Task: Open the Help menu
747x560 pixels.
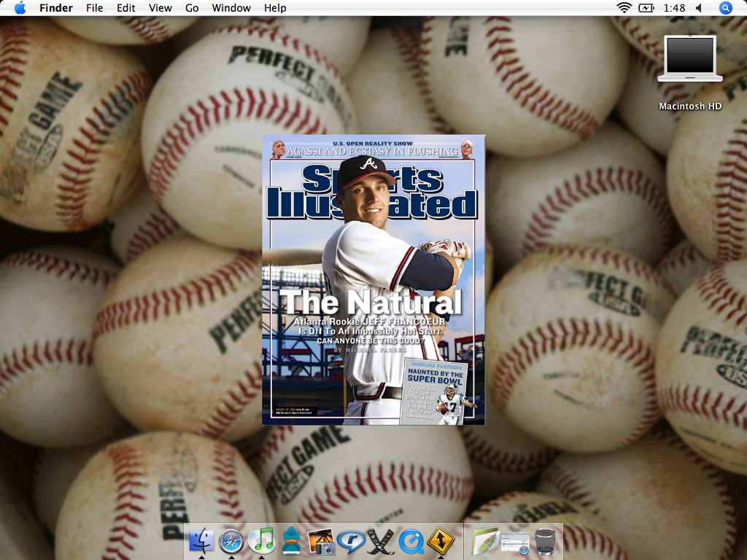Action: tap(275, 8)
